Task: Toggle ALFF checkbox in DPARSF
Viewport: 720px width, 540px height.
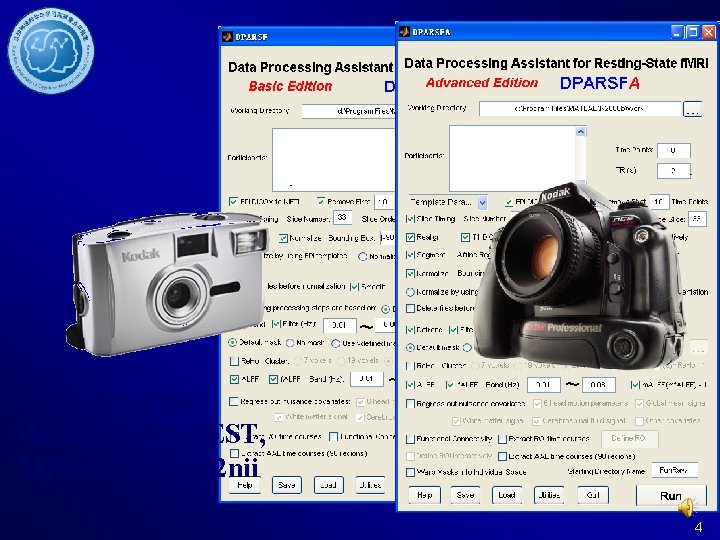Action: [x=234, y=379]
